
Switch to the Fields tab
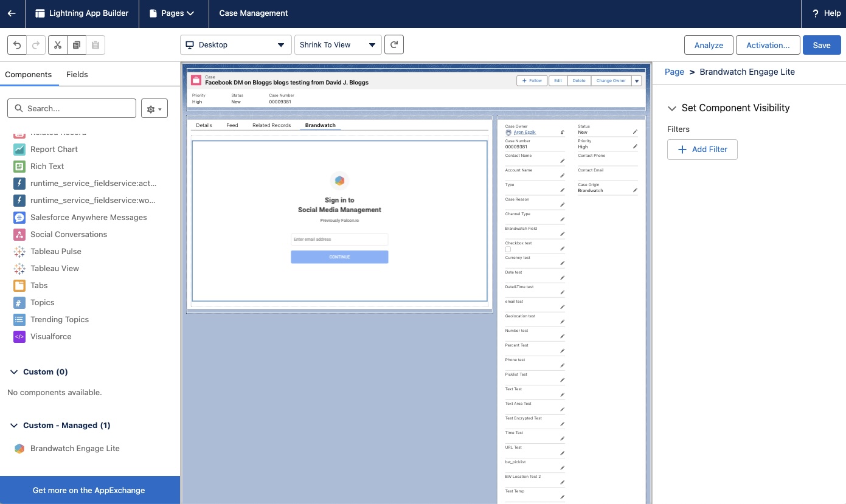click(77, 74)
